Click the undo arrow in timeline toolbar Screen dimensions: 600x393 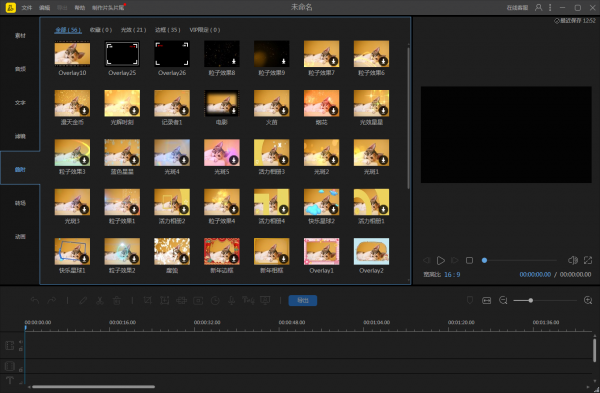coord(35,300)
